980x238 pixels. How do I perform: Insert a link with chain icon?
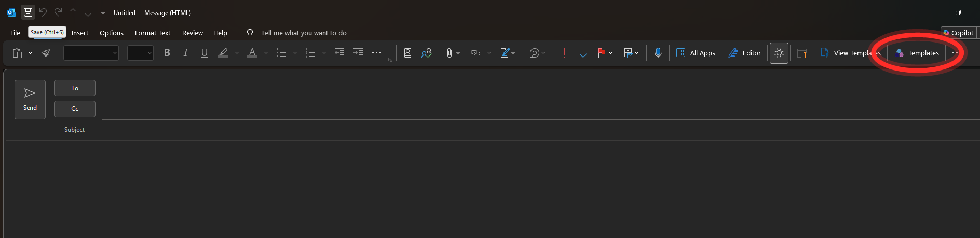475,53
